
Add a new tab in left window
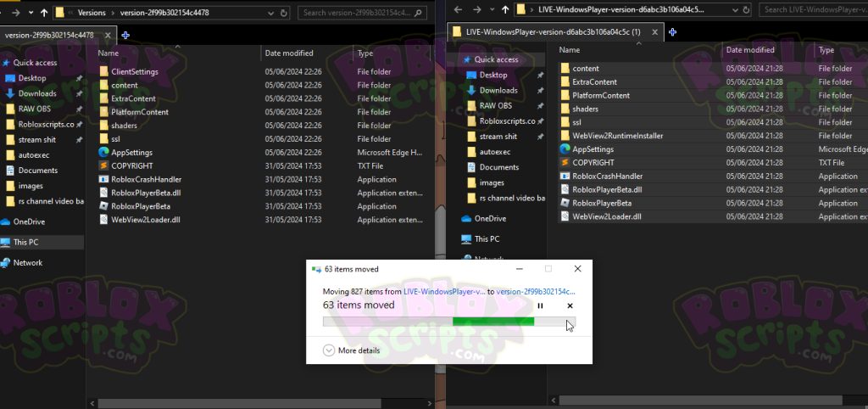[125, 35]
